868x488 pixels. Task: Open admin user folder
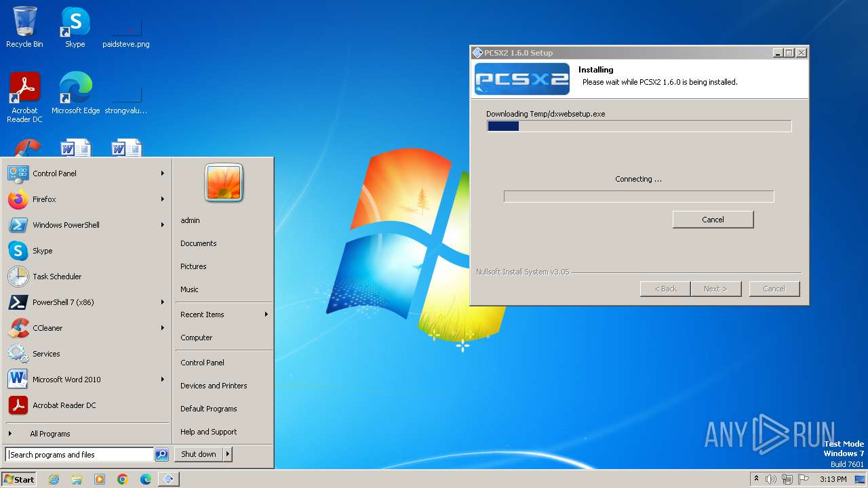pyautogui.click(x=224, y=220)
